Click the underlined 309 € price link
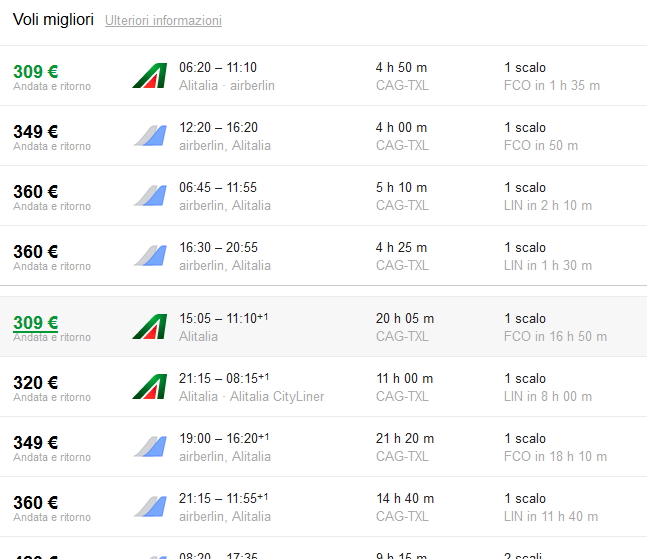 coord(35,322)
